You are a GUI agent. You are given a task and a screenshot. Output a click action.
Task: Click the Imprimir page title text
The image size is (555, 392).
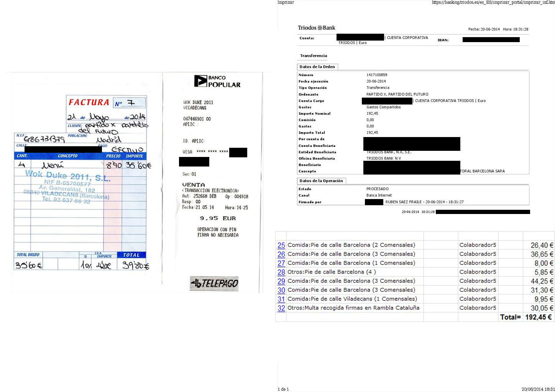point(286,2)
